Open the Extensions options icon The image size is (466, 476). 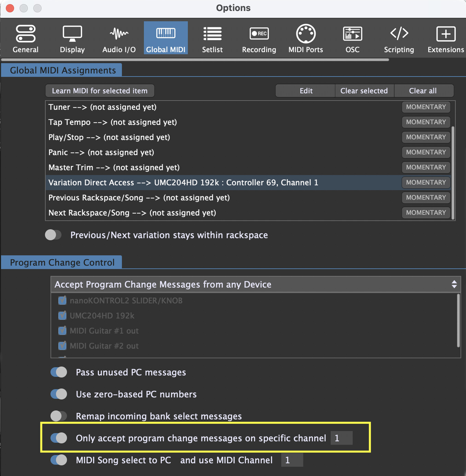pyautogui.click(x=445, y=38)
